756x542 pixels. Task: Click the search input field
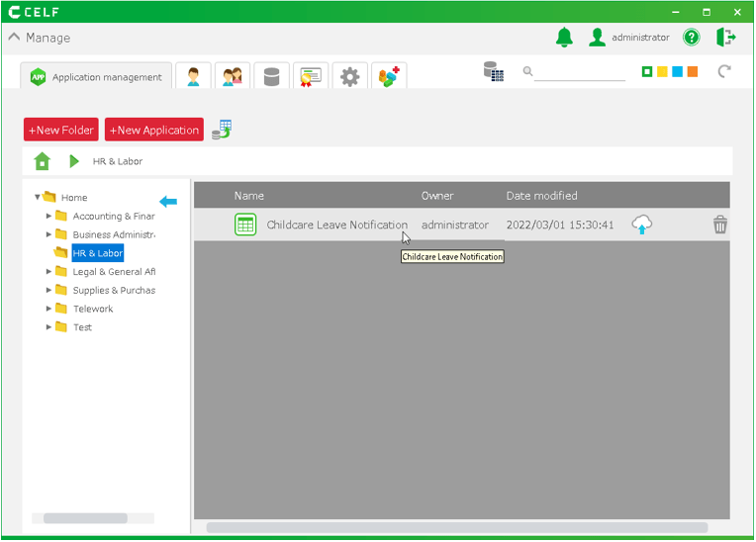pyautogui.click(x=580, y=72)
